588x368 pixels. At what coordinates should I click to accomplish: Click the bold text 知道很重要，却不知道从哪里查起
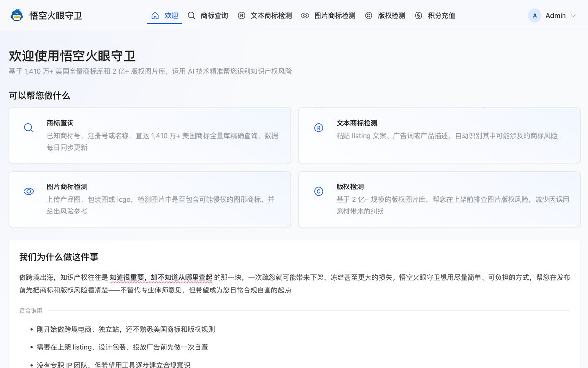[x=161, y=277]
